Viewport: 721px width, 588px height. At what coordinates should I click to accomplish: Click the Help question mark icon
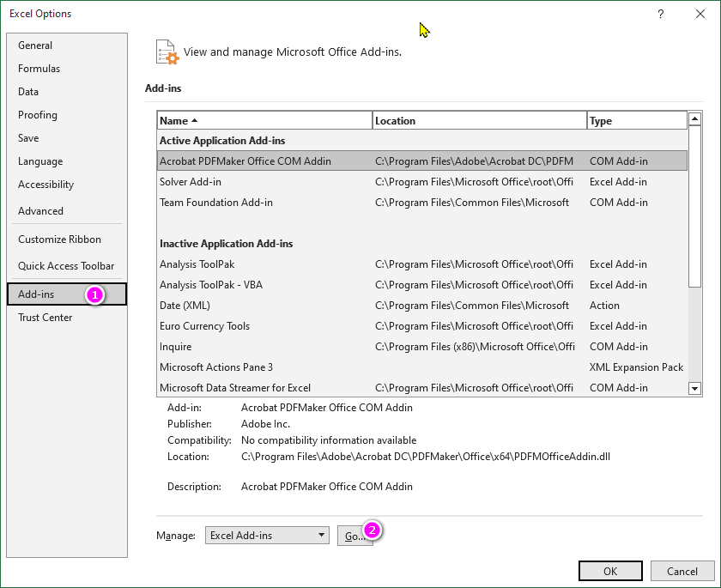pyautogui.click(x=660, y=14)
